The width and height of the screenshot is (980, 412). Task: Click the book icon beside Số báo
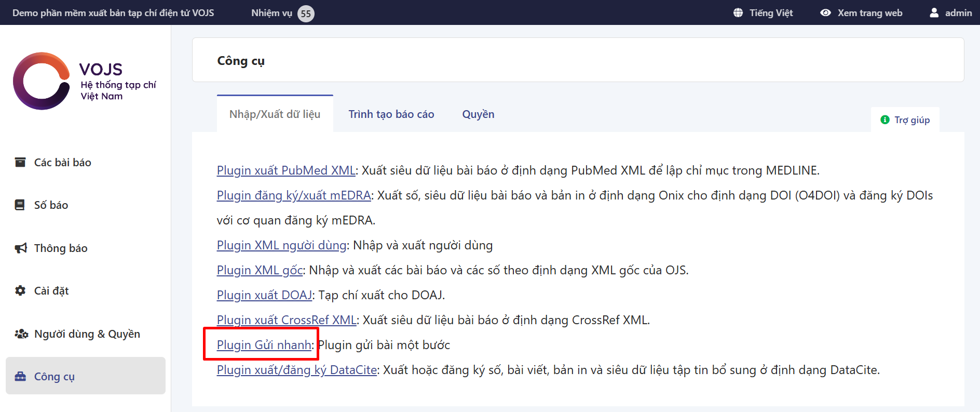(20, 205)
